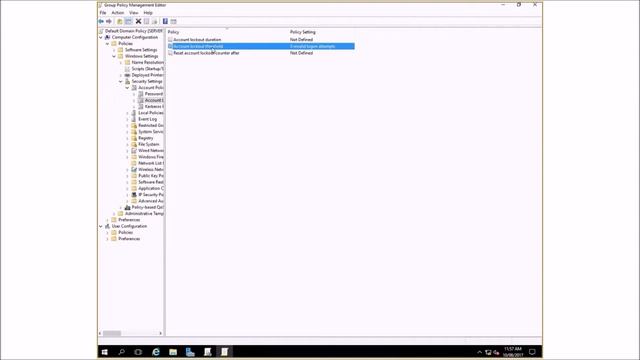Click the Properties toolbar icon

[x=147, y=21]
